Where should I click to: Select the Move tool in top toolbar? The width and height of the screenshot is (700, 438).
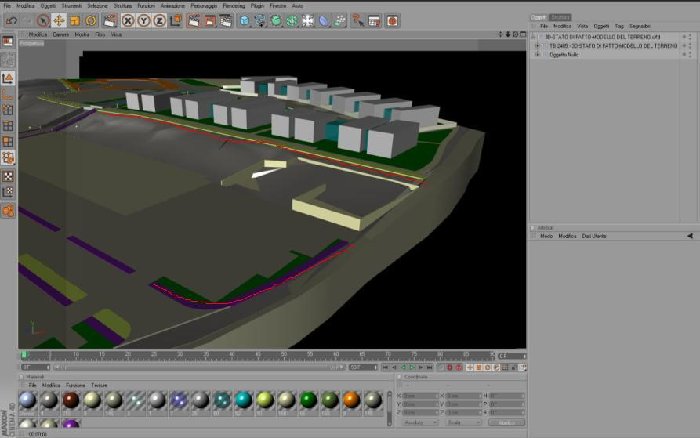[x=58, y=21]
